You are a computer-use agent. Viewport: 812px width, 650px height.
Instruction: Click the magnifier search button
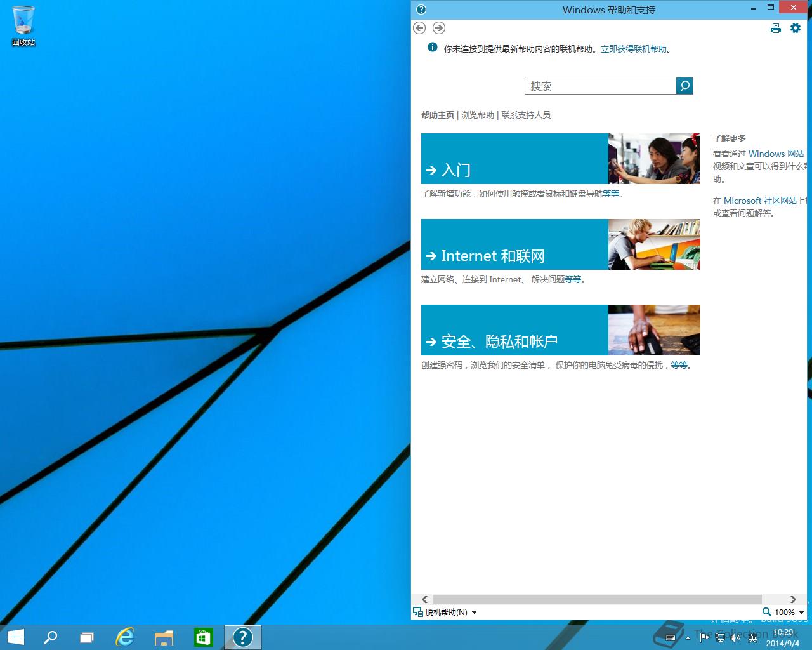(x=684, y=86)
